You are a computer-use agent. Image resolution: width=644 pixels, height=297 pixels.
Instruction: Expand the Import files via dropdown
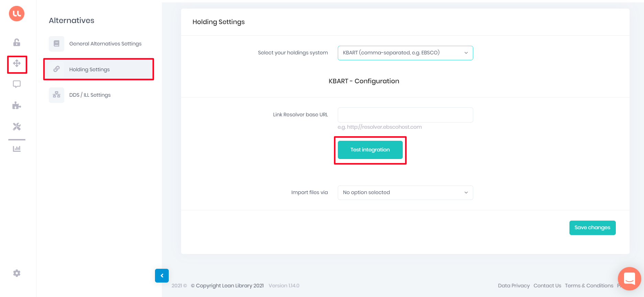coord(406,193)
